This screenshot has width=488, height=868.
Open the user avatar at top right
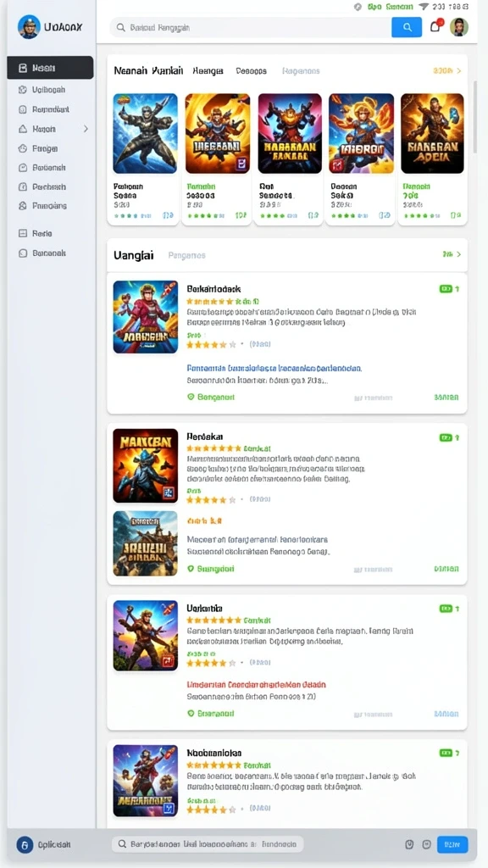(x=458, y=27)
